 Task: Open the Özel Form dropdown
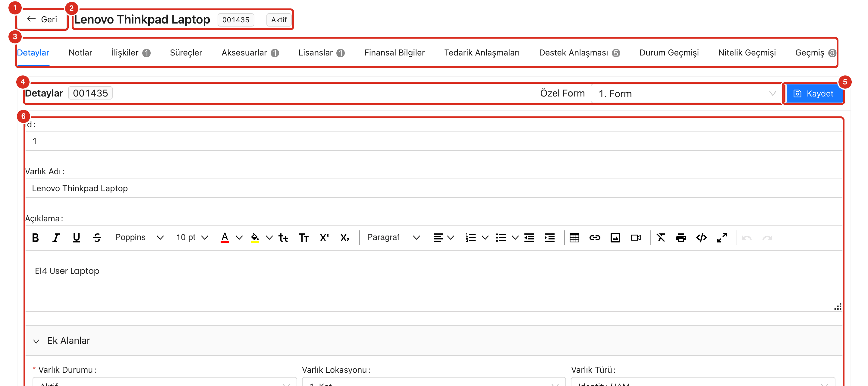[687, 93]
